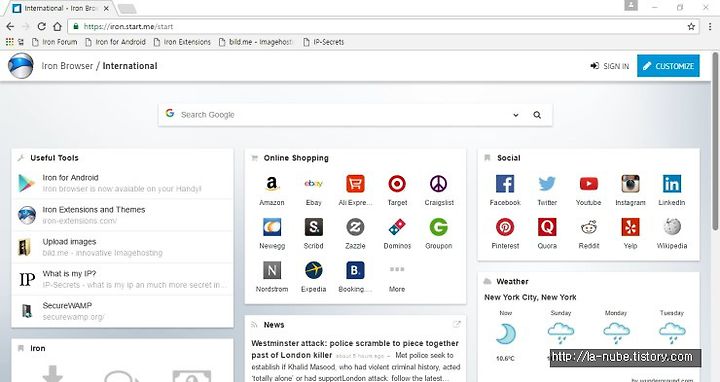The width and height of the screenshot is (720, 382).
Task: Click the SIGN IN link
Action: pos(610,66)
